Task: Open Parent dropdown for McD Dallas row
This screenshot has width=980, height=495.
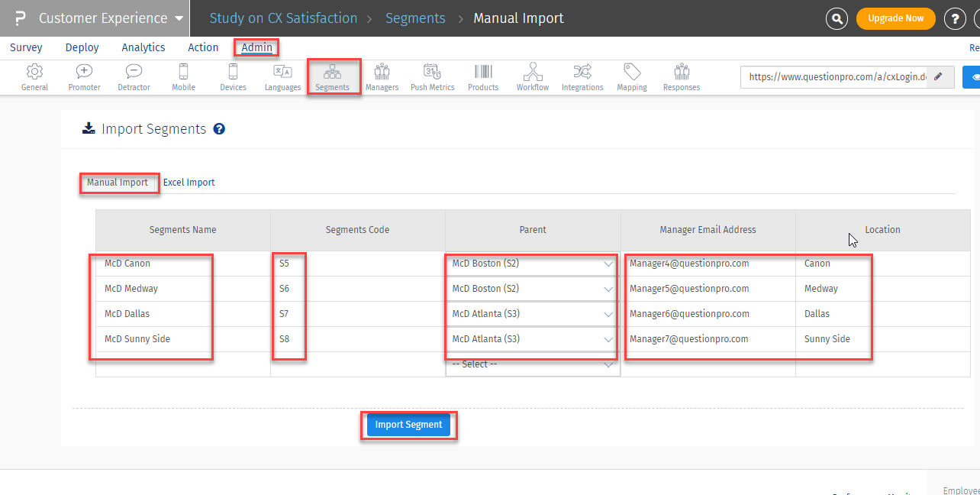Action: click(x=532, y=314)
